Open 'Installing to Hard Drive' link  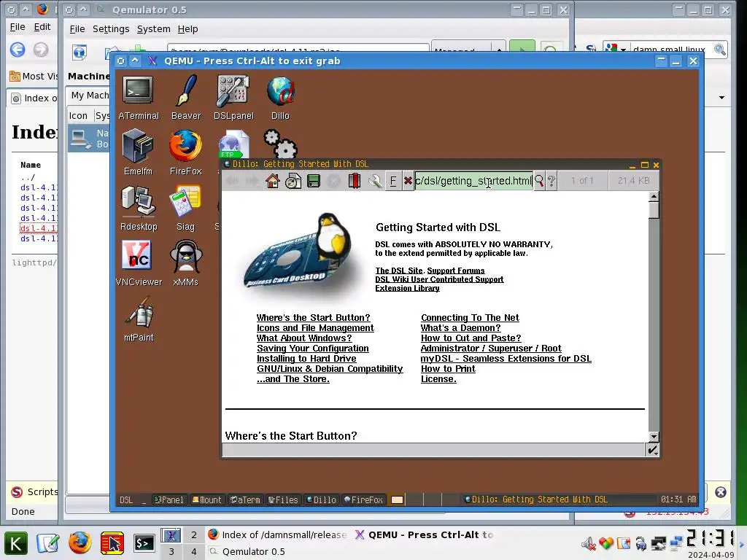(306, 359)
